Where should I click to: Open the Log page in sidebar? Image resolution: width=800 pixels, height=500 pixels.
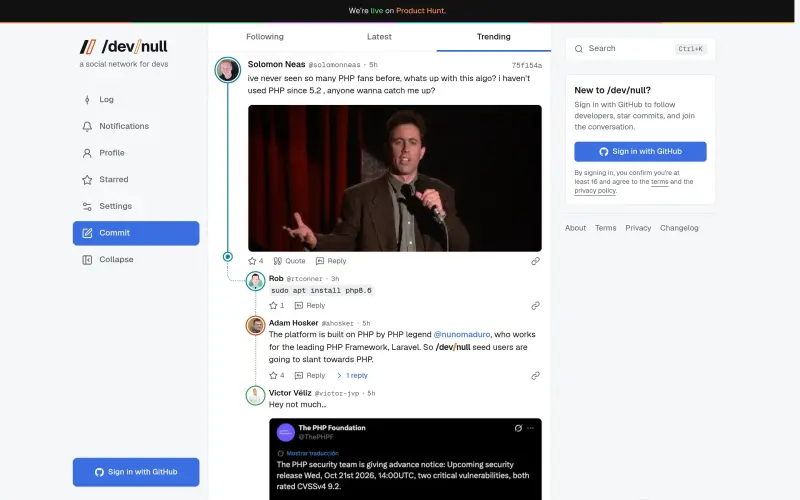[x=136, y=99]
